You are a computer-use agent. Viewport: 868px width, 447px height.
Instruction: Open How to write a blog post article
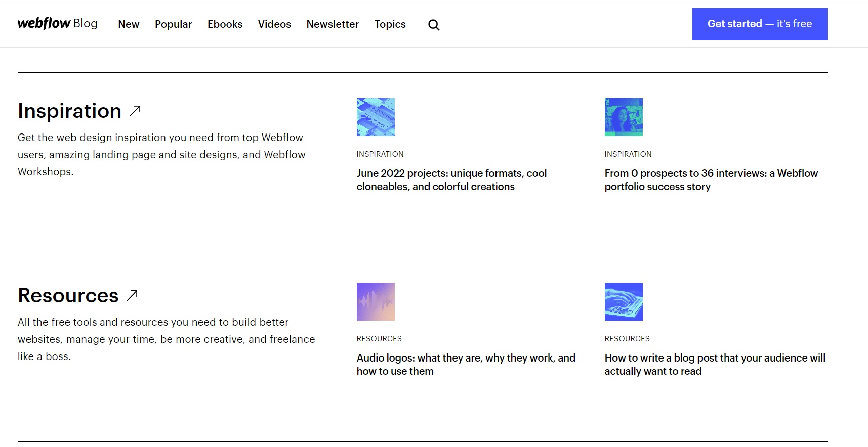point(715,365)
